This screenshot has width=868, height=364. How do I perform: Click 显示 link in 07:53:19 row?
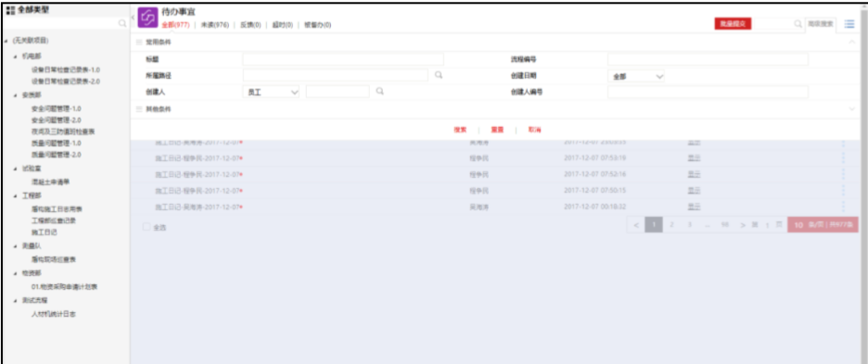(x=695, y=158)
